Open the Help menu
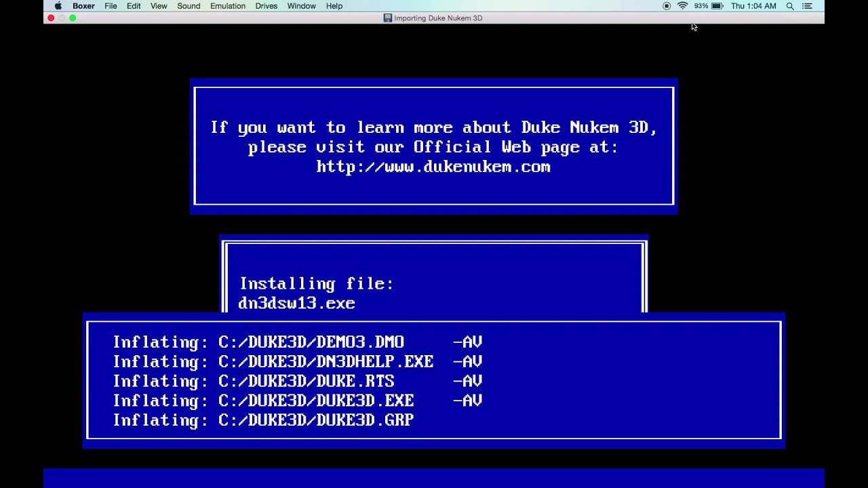 [334, 6]
